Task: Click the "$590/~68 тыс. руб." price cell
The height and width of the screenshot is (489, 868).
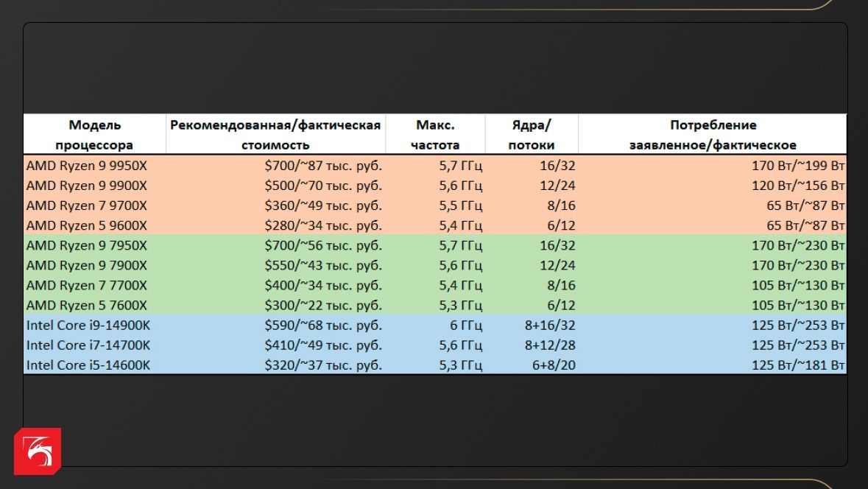Action: coord(323,325)
